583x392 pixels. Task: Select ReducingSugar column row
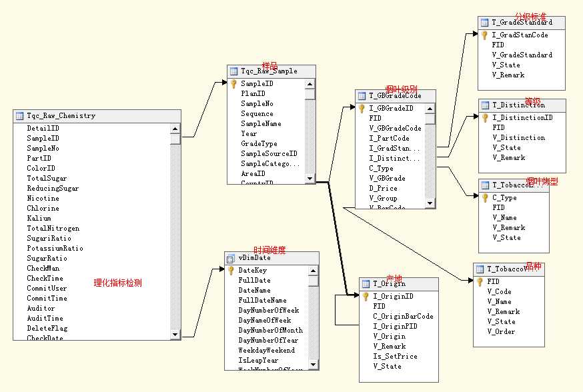(91, 189)
